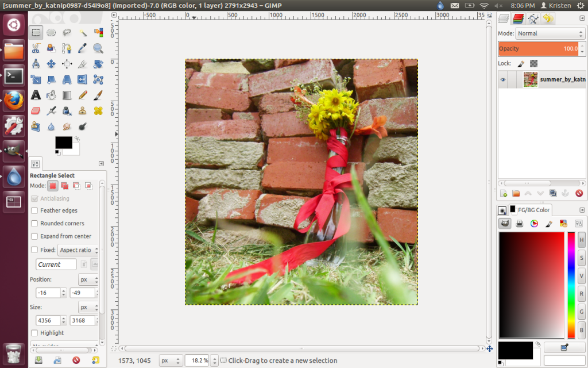Open the Kristen user menu in the top bar
Screen dimensions: 588x368
pos(556,5)
